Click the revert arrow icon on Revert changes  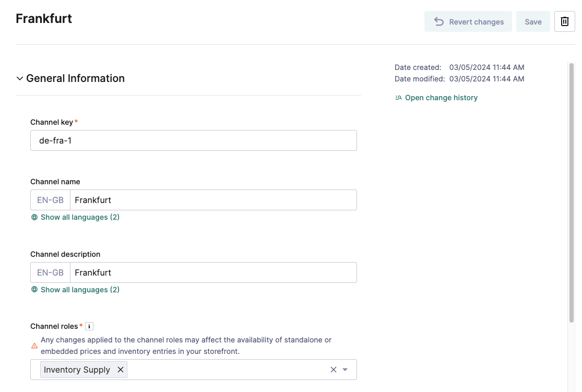[439, 21]
